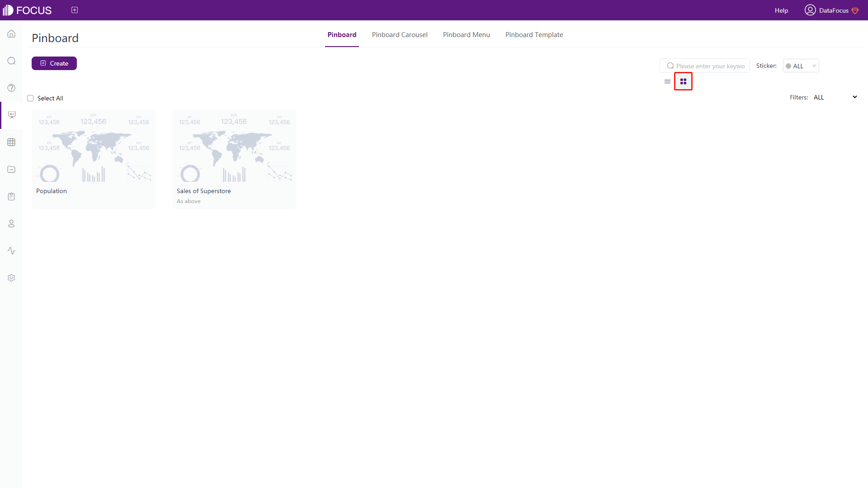
Task: Open the data table grid icon in sidebar
Action: 11,142
